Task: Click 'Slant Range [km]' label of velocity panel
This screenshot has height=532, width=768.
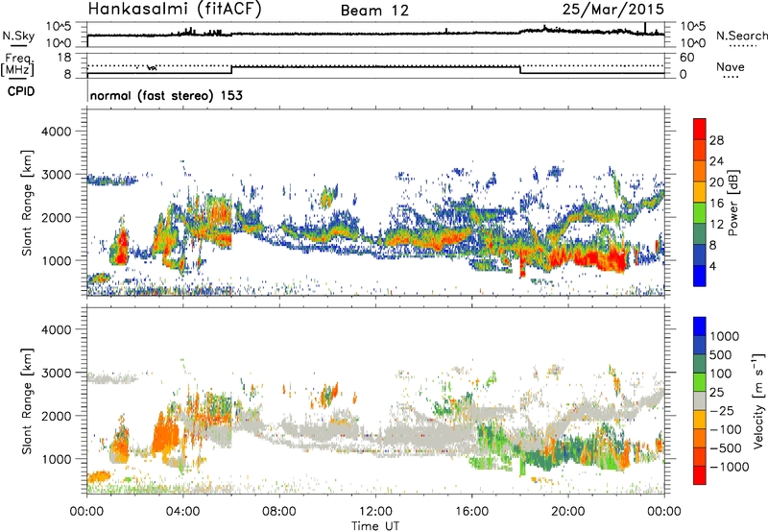Action: pos(27,400)
